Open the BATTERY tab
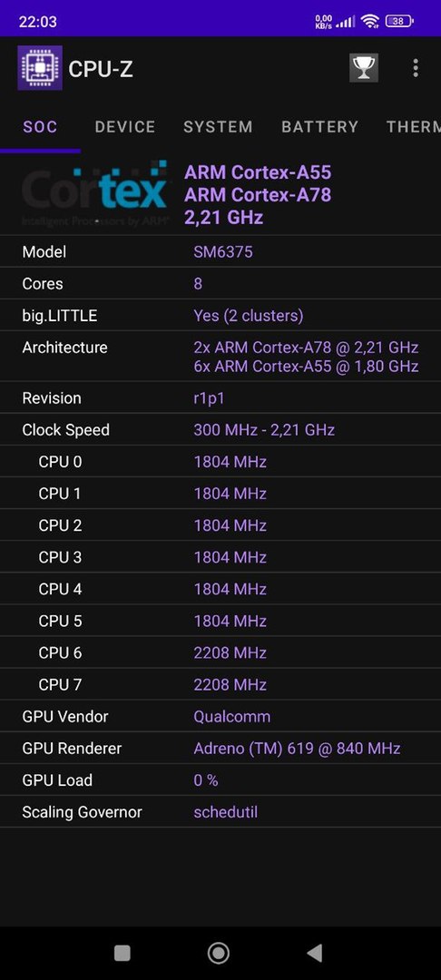Image resolution: width=441 pixels, height=980 pixels. click(319, 127)
